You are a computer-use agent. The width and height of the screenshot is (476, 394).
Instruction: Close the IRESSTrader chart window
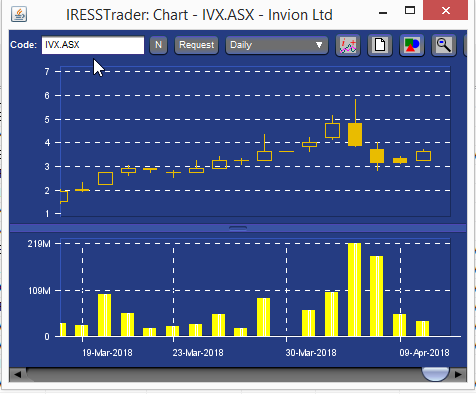[x=445, y=10]
